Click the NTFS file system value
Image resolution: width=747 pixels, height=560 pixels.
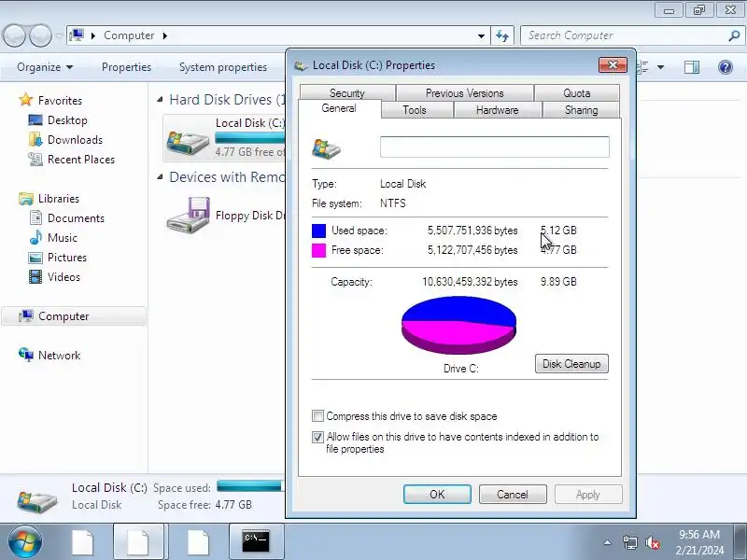(x=392, y=203)
